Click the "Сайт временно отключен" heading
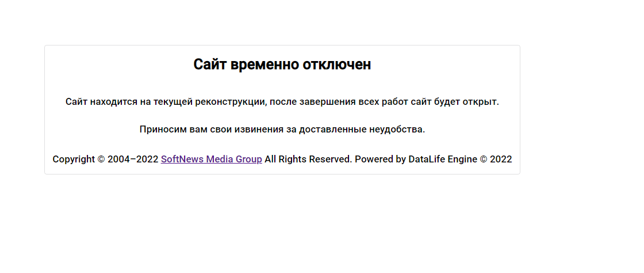This screenshot has height=273, width=644. [x=282, y=65]
